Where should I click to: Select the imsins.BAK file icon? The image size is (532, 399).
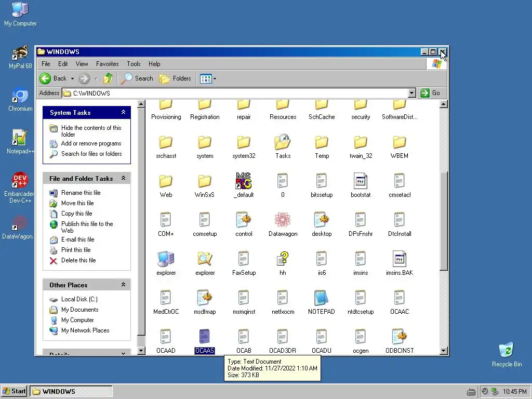[400, 259]
